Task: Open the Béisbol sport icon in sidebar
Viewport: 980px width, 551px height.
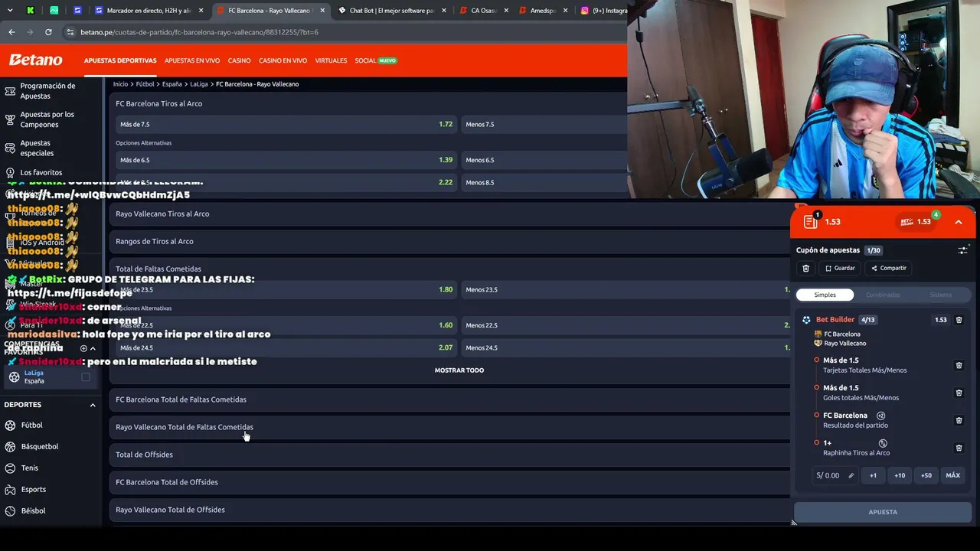Action: pos(11,511)
